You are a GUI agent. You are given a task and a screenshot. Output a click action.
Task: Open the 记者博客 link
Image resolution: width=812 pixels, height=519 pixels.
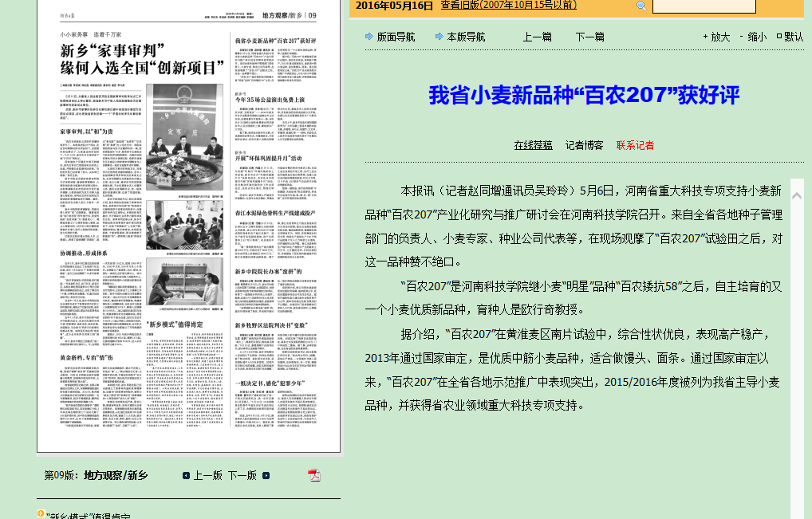(x=584, y=145)
